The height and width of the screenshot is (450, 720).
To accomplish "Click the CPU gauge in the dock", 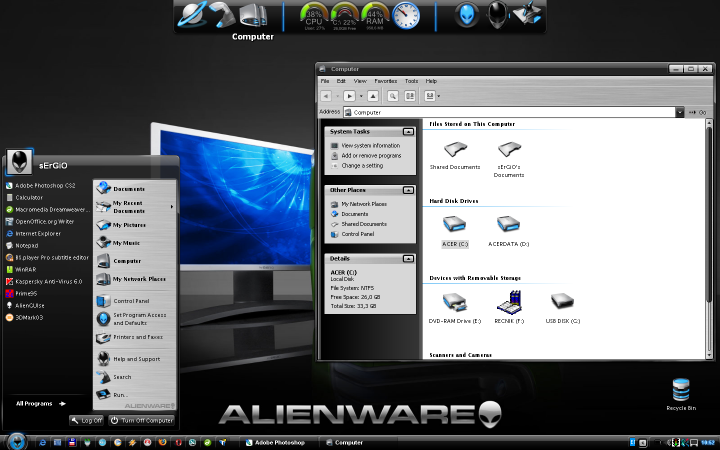I will click(314, 17).
